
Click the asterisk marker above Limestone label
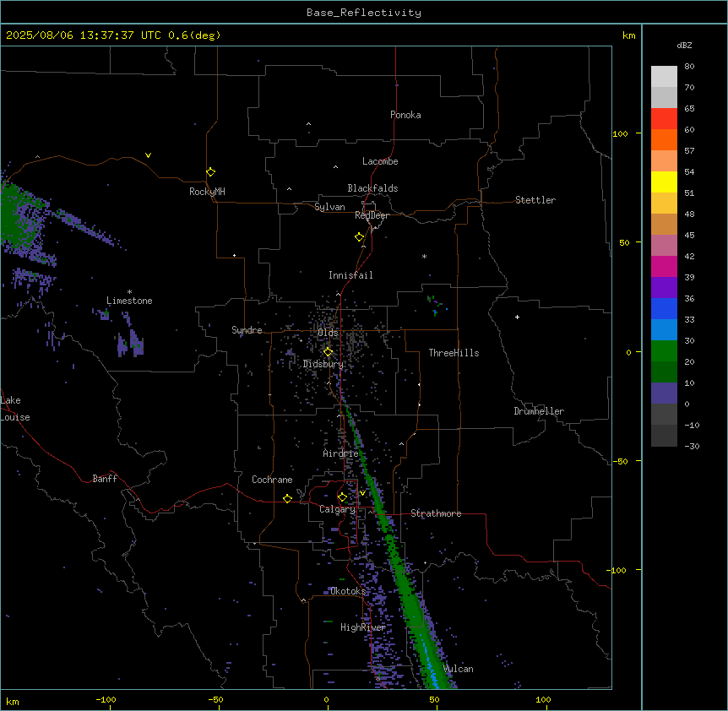(x=129, y=292)
